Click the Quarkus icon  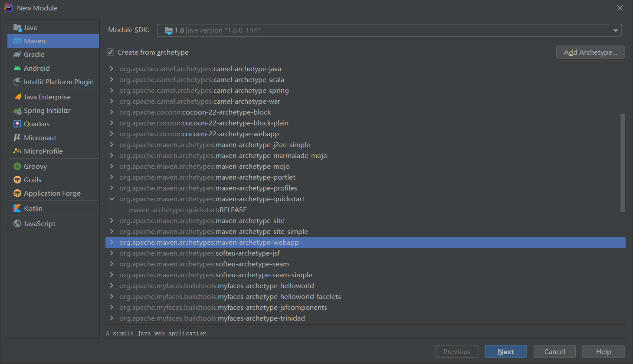pos(17,124)
